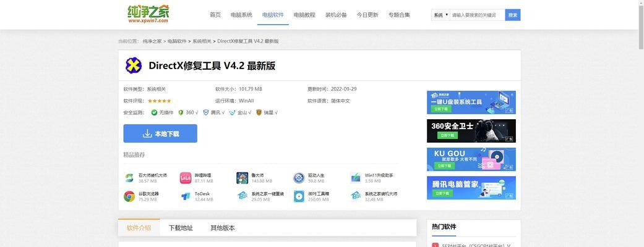Click the 系统之家一键重装 icon
This screenshot has width=644, height=247.
tap(243, 196)
